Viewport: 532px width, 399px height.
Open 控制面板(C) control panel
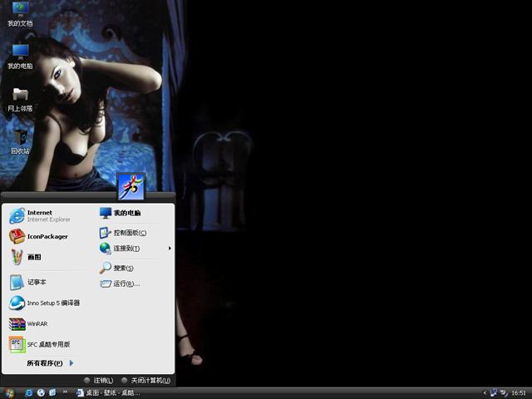122,233
